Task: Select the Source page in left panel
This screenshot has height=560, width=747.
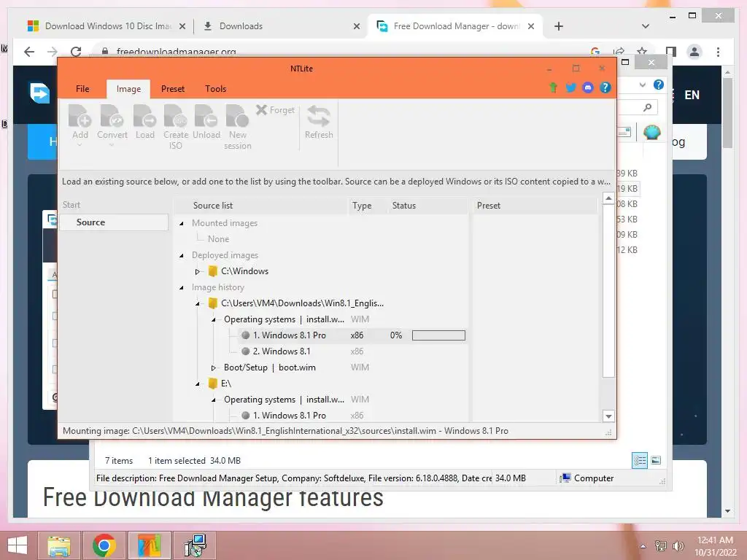Action: 113,222
